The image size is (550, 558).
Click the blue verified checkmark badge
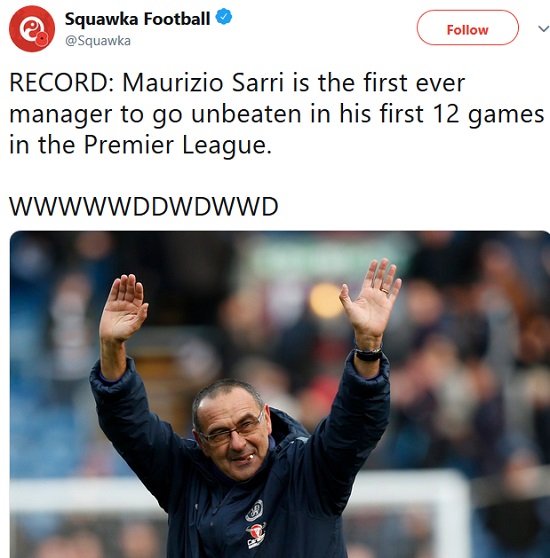[224, 17]
